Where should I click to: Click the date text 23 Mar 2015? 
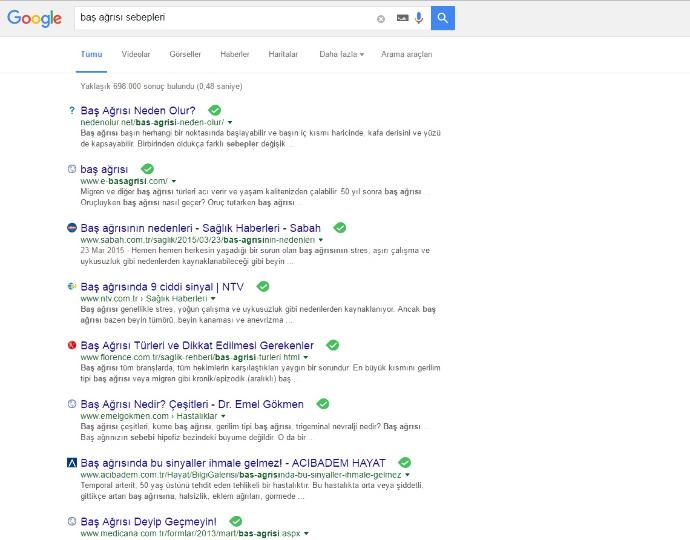tap(103, 250)
